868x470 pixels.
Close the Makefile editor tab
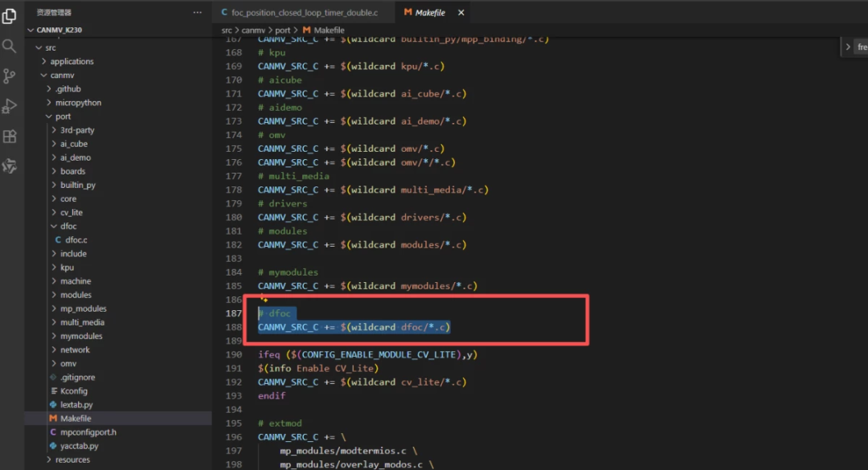(x=461, y=13)
